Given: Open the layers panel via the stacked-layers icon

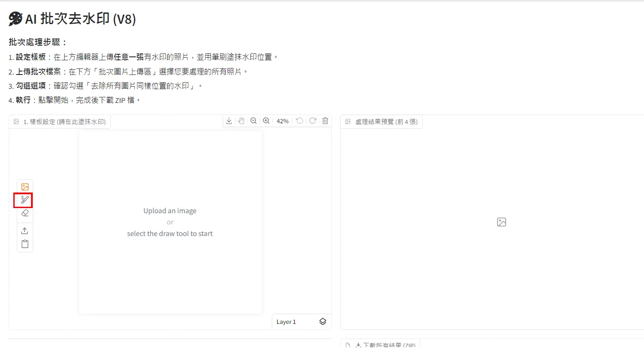Looking at the screenshot, I should (x=322, y=321).
